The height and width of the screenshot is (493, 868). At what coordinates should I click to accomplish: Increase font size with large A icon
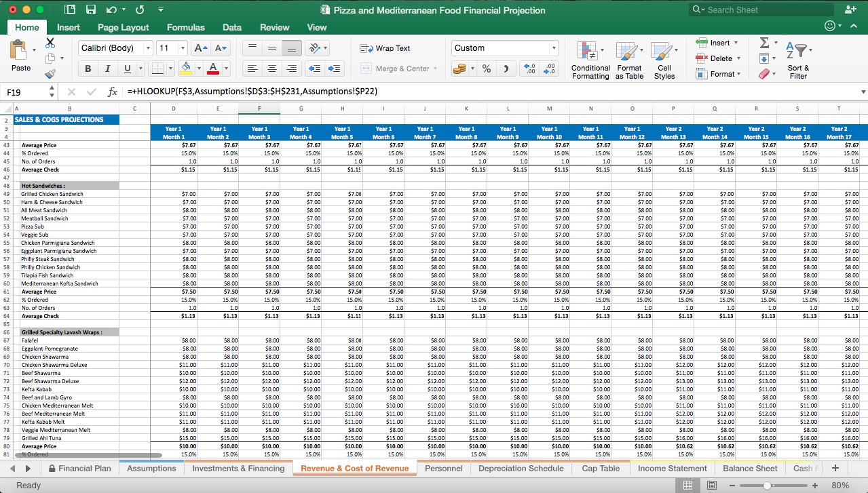(x=201, y=48)
